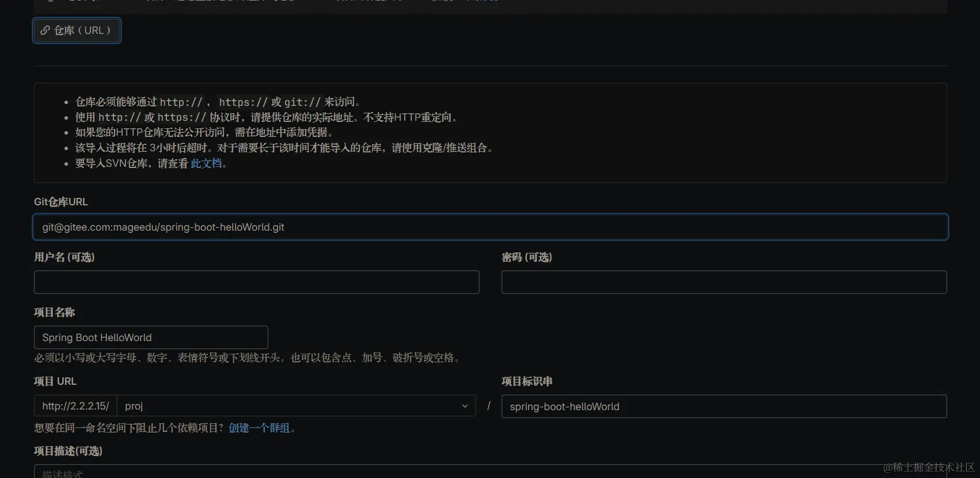This screenshot has width=980, height=478.
Task: Click the 项目描述 text area
Action: click(491, 472)
